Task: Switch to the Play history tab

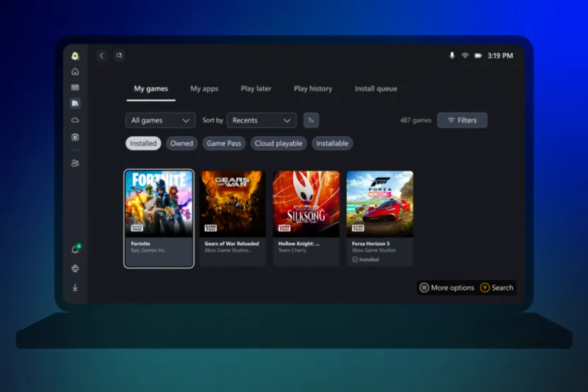Action: 313,89
